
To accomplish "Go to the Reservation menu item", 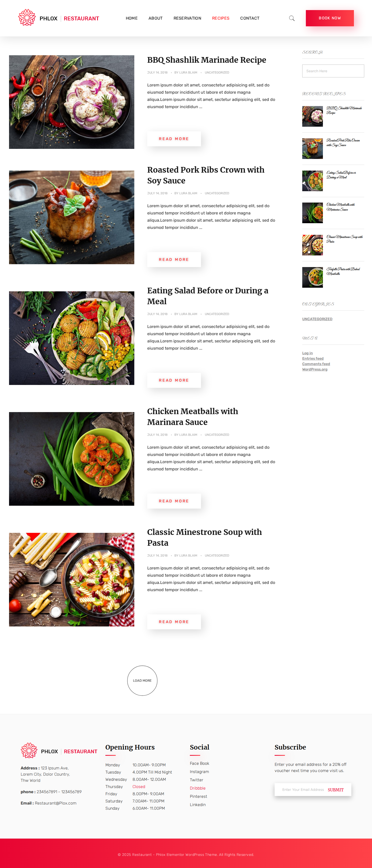I will click(187, 18).
